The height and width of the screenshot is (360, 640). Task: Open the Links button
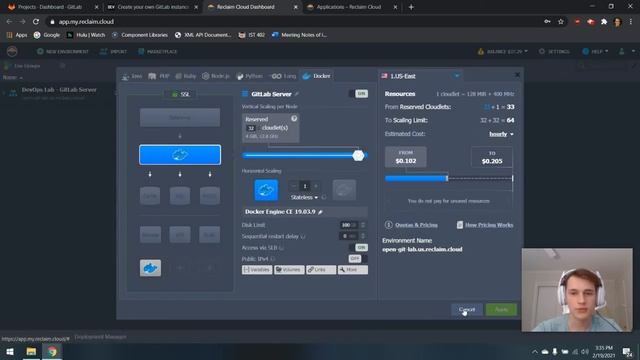point(321,270)
